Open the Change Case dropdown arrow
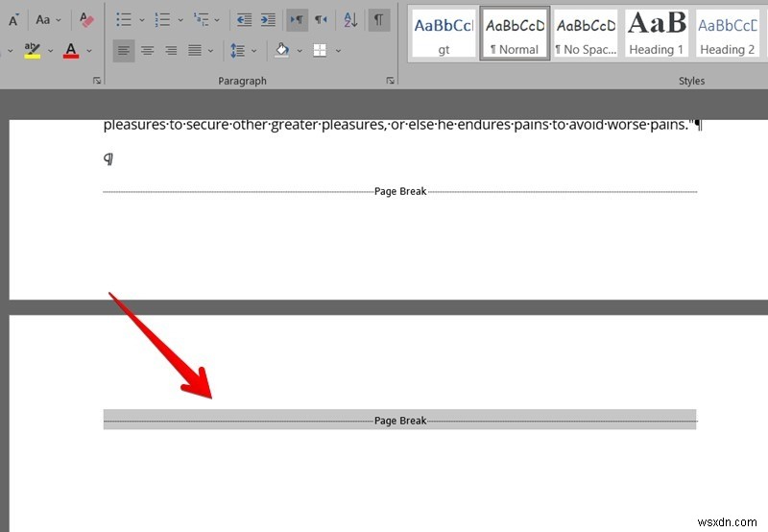Image resolution: width=768 pixels, height=532 pixels. point(59,20)
